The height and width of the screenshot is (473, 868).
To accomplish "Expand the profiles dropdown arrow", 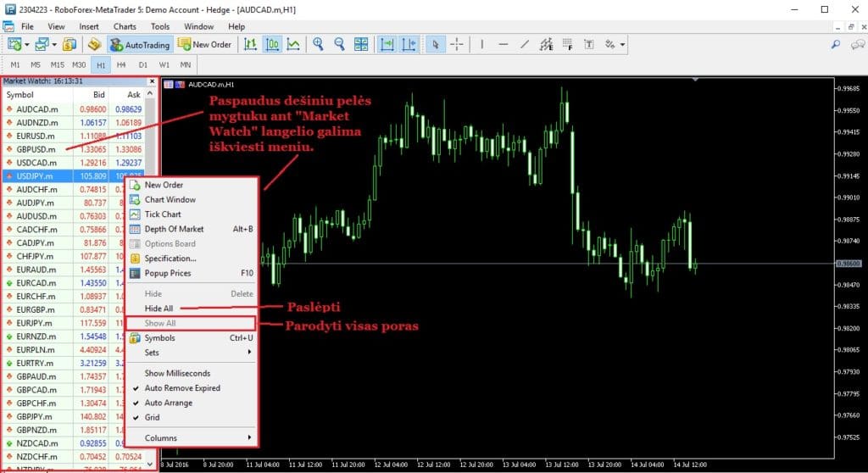I will tap(54, 45).
